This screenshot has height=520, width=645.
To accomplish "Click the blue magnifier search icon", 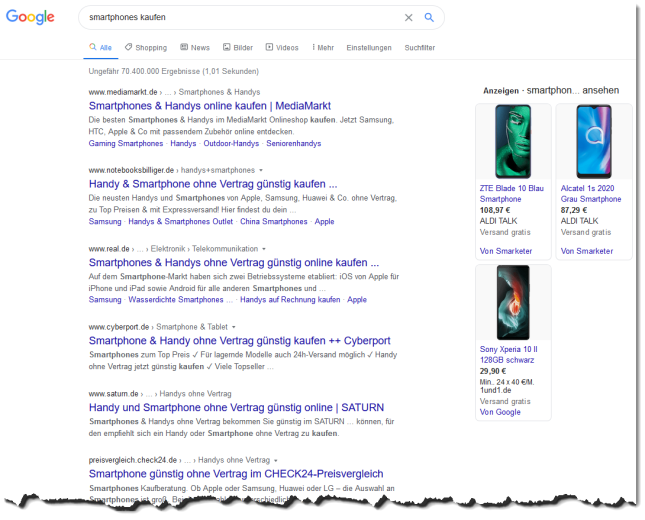I will pyautogui.click(x=429, y=17).
